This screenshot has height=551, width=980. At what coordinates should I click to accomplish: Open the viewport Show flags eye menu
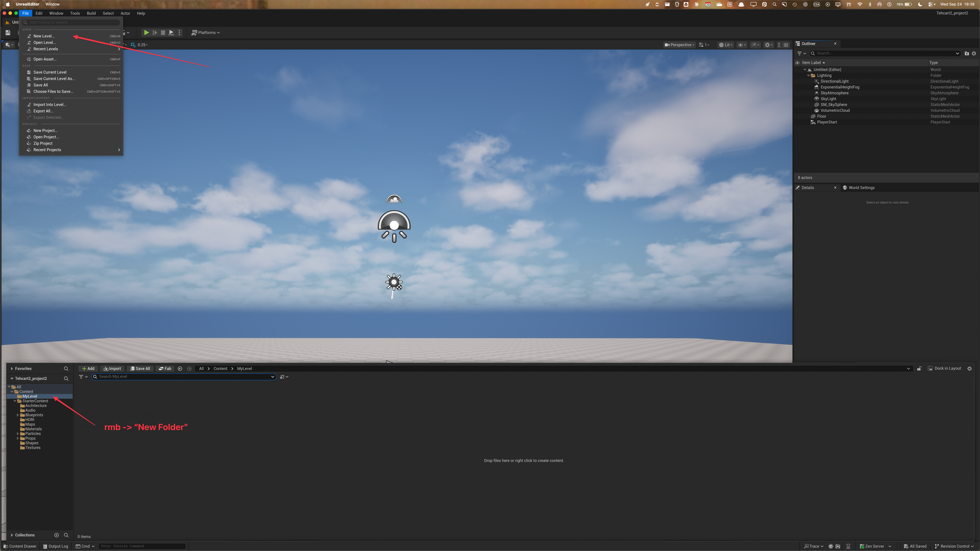coord(742,45)
